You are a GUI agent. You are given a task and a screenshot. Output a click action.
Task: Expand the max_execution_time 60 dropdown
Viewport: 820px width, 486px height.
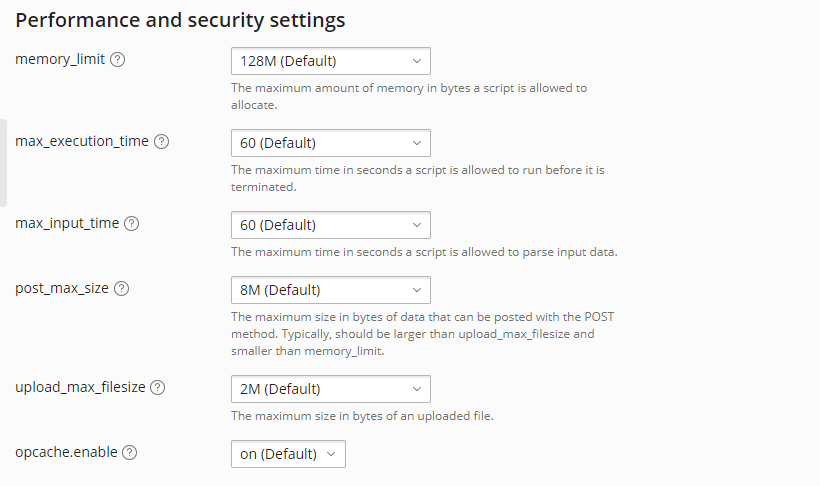330,143
